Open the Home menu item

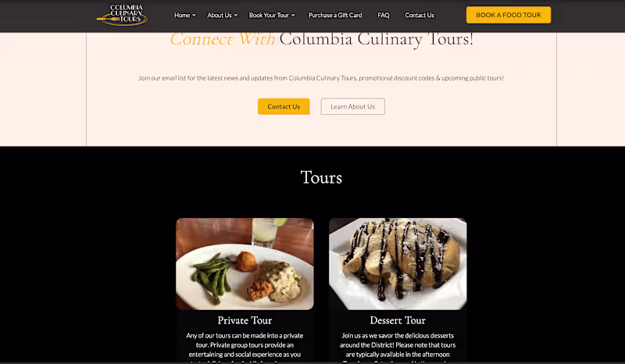pyautogui.click(x=182, y=15)
